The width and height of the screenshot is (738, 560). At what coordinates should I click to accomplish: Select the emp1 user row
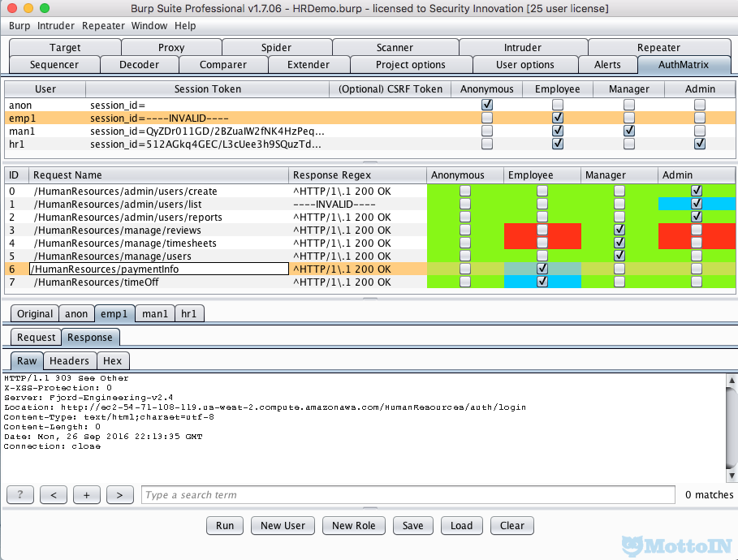tap(370, 118)
